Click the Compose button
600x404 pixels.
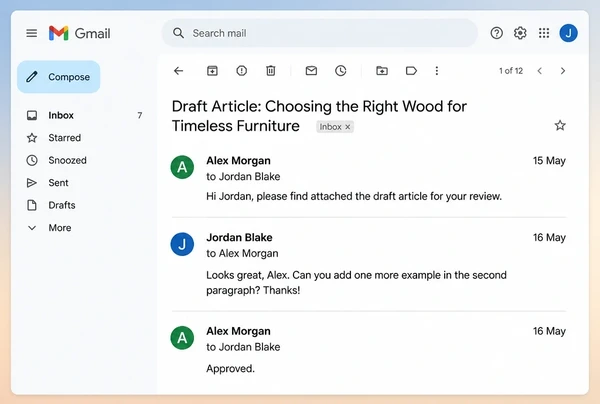coord(59,77)
